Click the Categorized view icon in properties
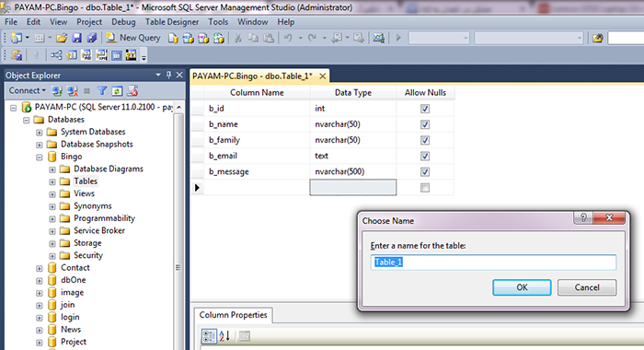The image size is (644, 350). pos(209,336)
